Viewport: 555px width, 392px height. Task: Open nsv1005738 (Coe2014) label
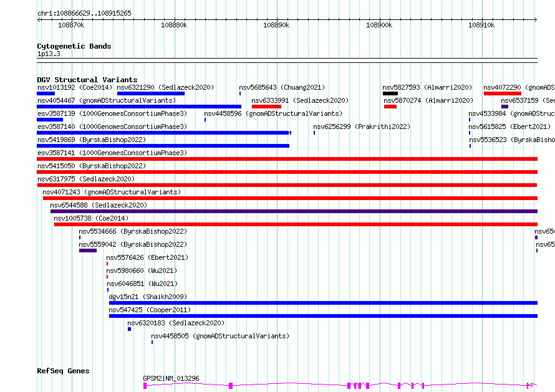[x=91, y=218]
